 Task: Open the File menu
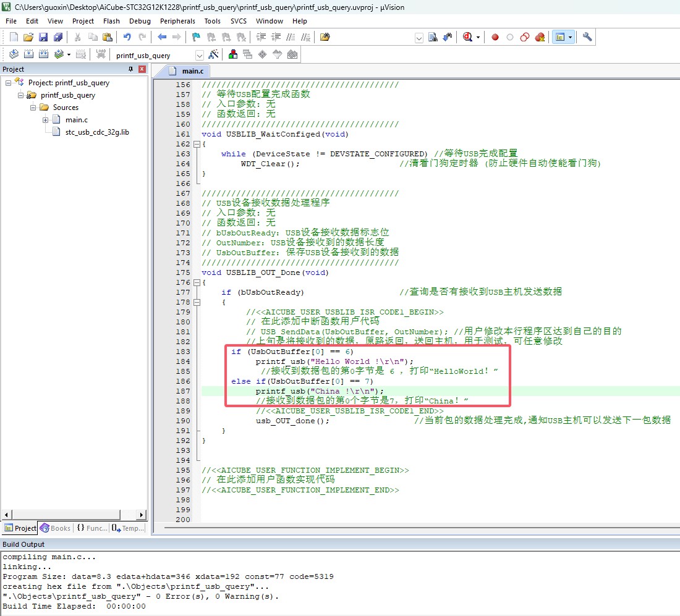tap(11, 21)
